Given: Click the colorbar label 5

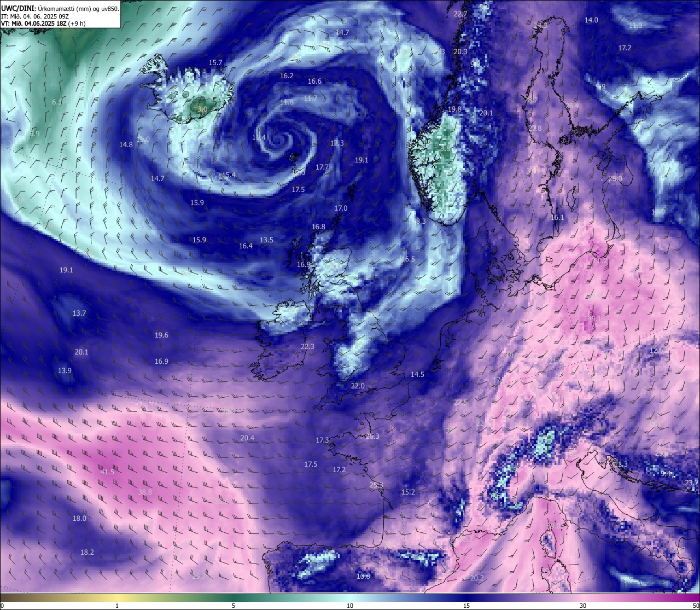Looking at the screenshot, I should tap(234, 606).
